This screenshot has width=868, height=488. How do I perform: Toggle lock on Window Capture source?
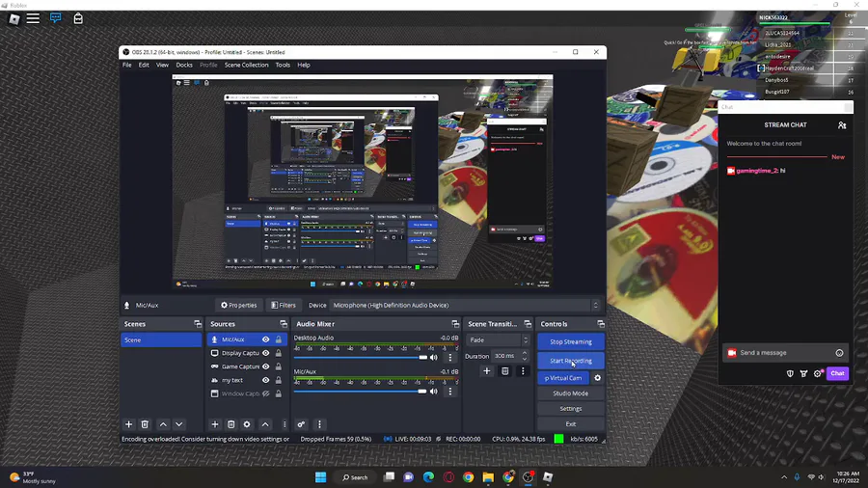coord(279,393)
